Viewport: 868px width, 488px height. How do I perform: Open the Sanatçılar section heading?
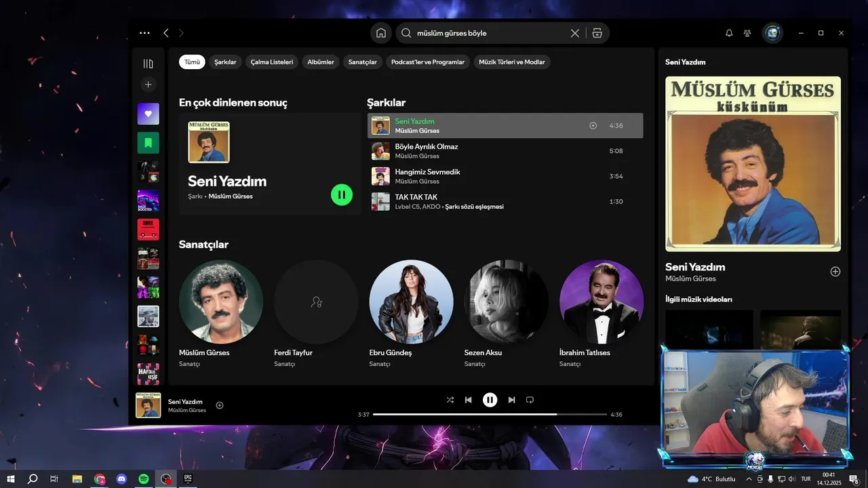tap(203, 244)
